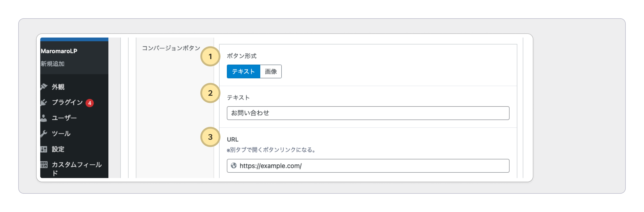Viewport: 644px width, 212px height.
Task: Click the wrench icon beside ツール
Action: pos(44,134)
